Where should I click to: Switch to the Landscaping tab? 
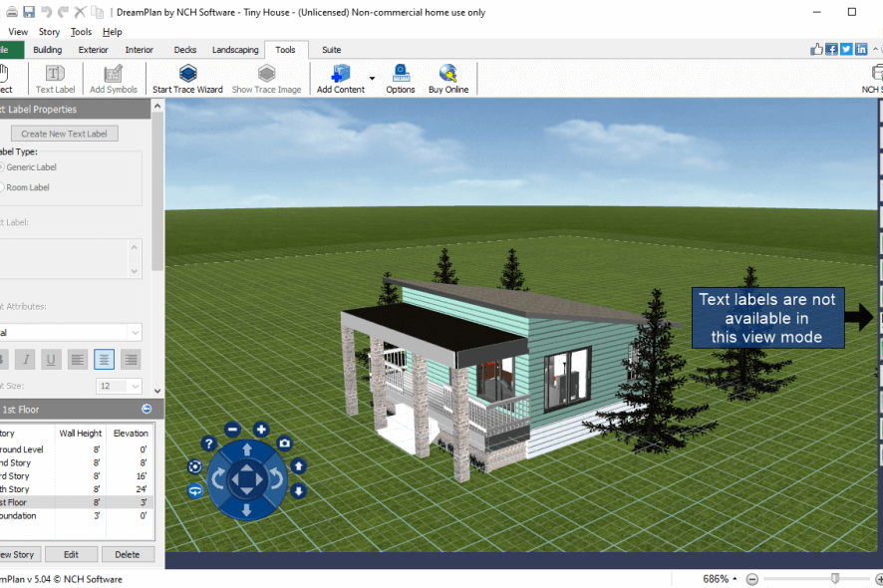pos(235,50)
